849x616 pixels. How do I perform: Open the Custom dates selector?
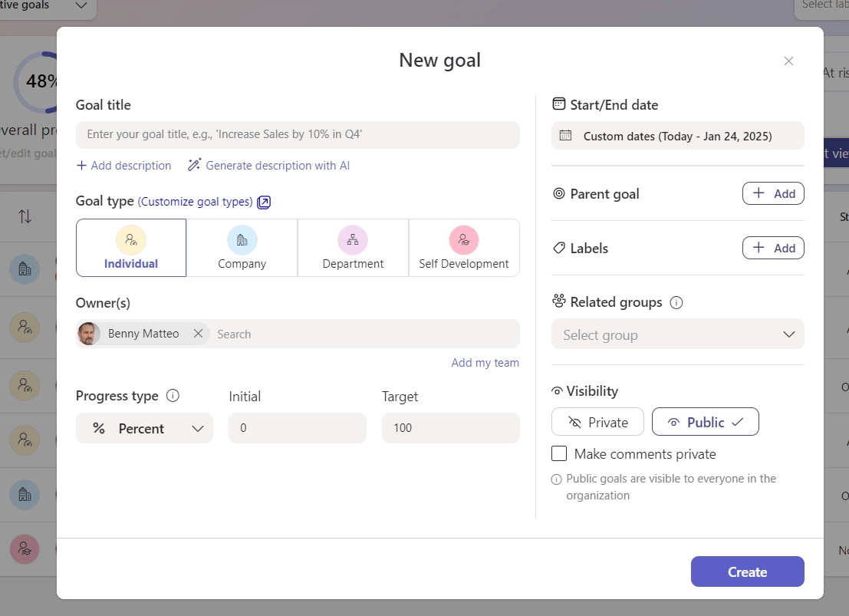coord(677,136)
